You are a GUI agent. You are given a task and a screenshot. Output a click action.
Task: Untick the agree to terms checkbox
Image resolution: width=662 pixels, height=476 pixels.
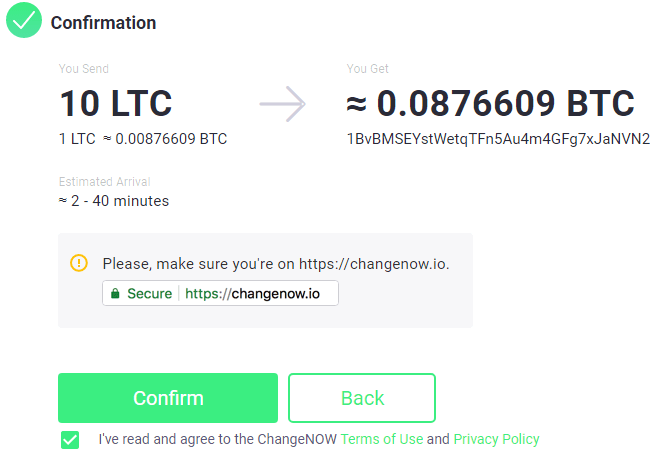70,439
